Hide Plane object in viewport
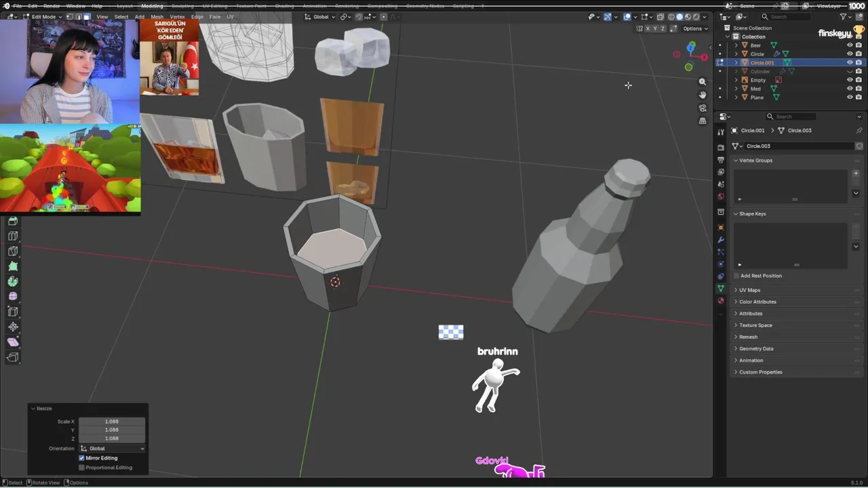 tap(850, 98)
